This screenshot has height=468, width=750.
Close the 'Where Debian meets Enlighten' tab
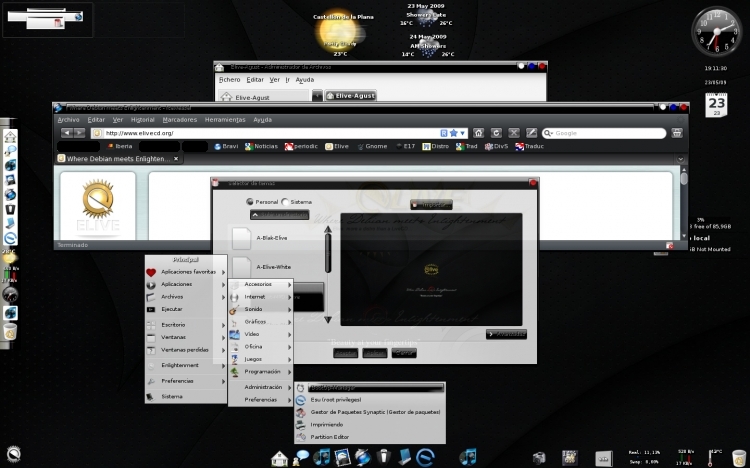[176, 158]
